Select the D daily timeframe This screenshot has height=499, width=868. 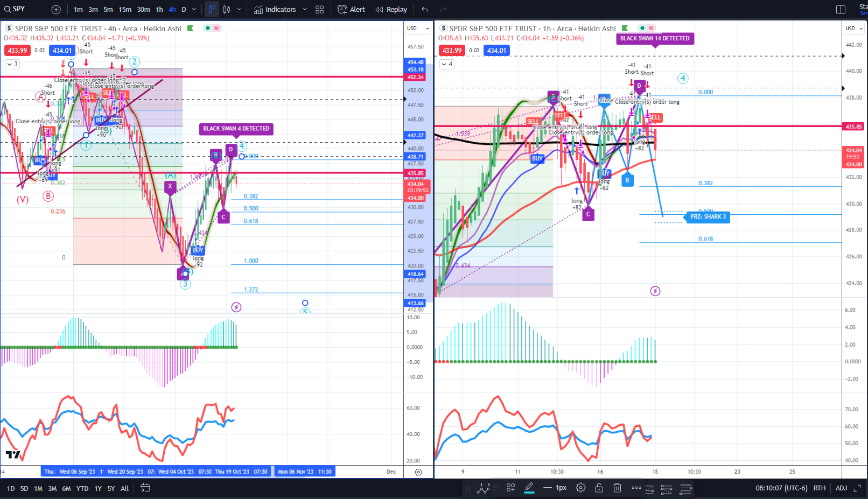click(184, 10)
